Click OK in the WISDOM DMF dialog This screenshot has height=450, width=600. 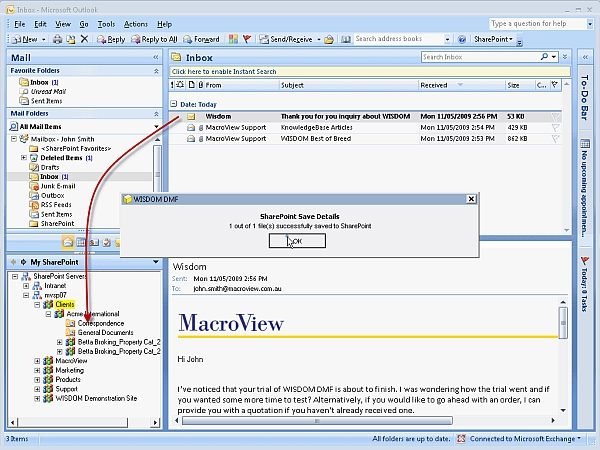coord(297,241)
